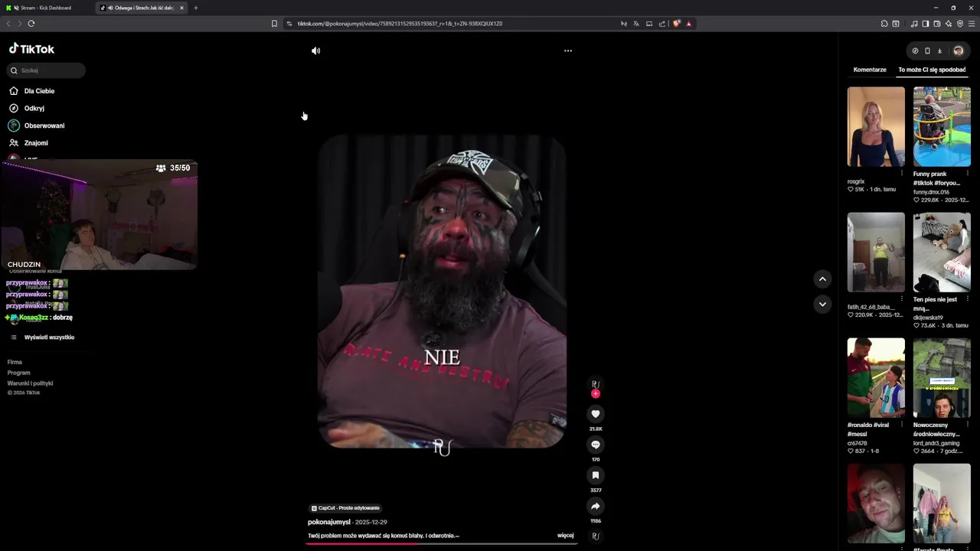980x551 pixels.
Task: Open the sound disc icon below share
Action: coord(596,536)
